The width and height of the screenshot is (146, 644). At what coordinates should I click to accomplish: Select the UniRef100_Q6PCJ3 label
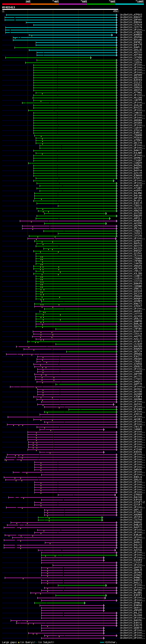(x=131, y=510)
